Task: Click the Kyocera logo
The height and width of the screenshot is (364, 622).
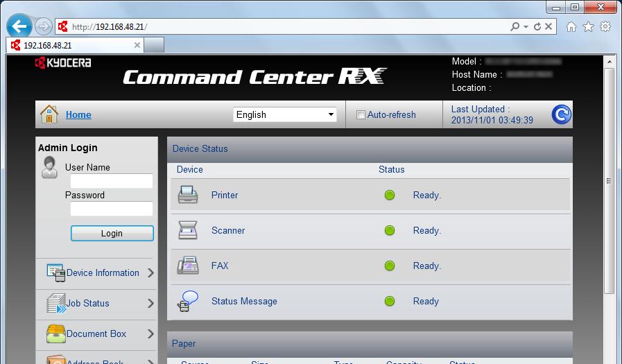Action: [63, 62]
